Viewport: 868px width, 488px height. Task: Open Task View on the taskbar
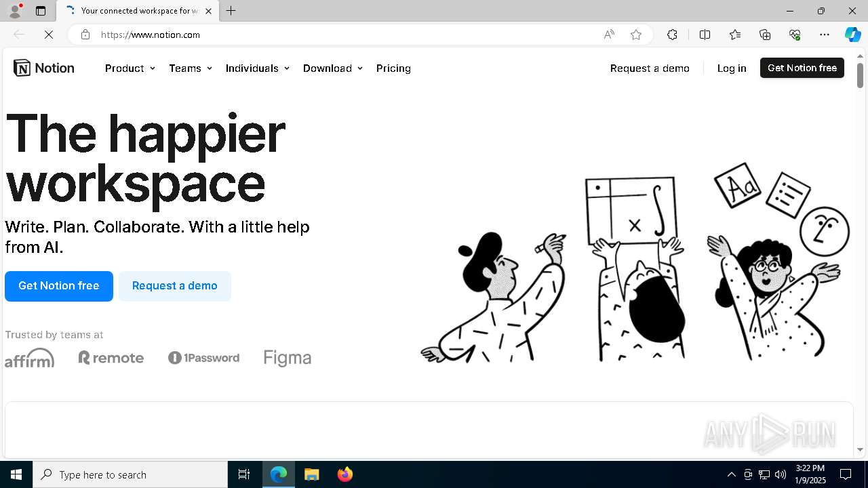(x=244, y=474)
